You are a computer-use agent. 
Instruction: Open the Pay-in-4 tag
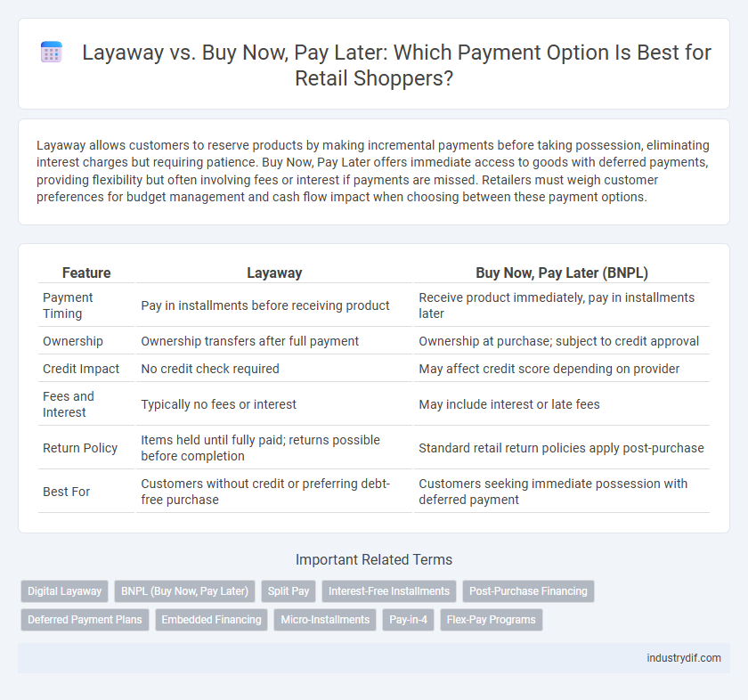408,619
